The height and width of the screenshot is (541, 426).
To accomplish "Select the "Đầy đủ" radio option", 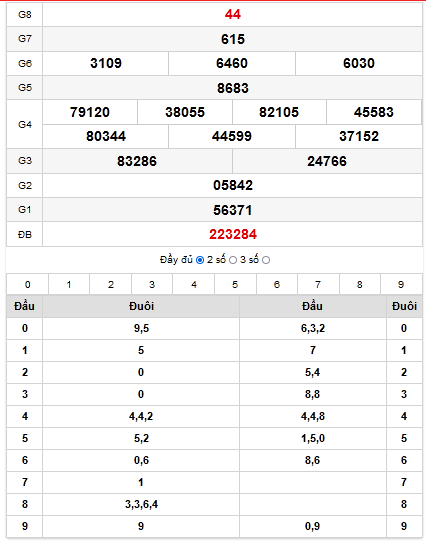I will [200, 260].
